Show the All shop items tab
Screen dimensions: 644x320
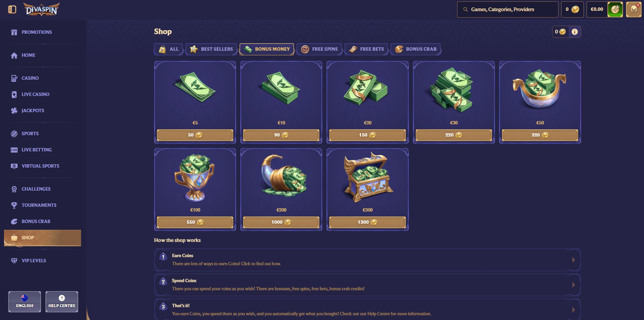coord(169,49)
